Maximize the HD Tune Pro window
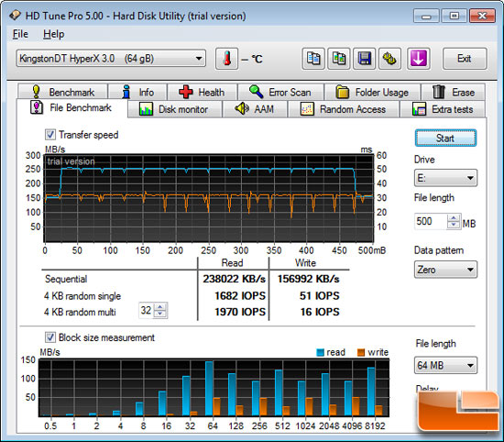This screenshot has height=442, width=504. pyautogui.click(x=454, y=16)
